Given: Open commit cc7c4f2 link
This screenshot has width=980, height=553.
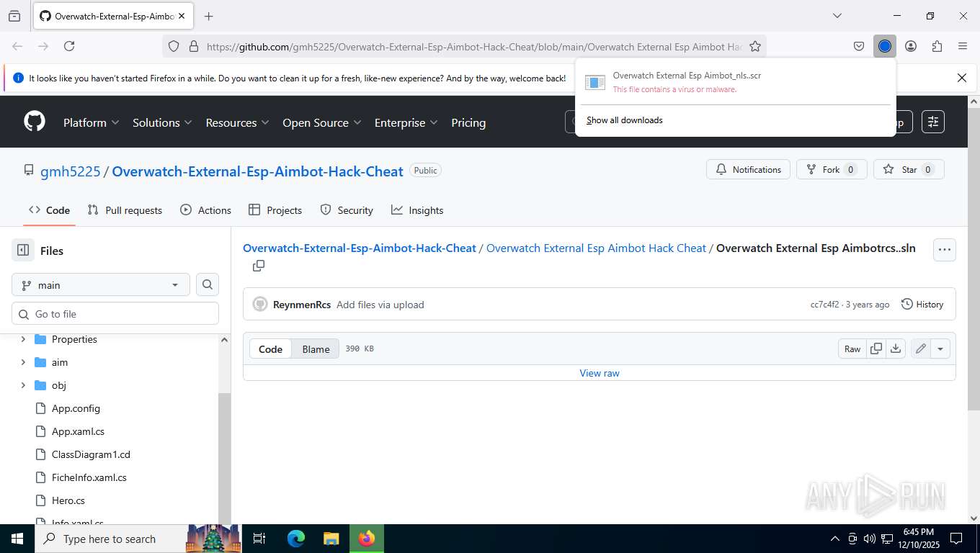Looking at the screenshot, I should click(x=824, y=305).
